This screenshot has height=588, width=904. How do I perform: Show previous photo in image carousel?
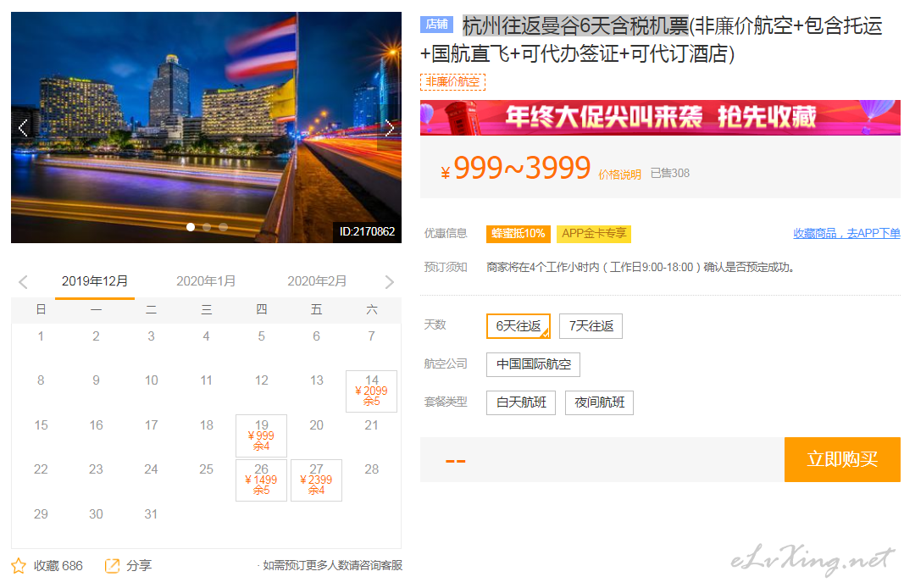coord(23,128)
